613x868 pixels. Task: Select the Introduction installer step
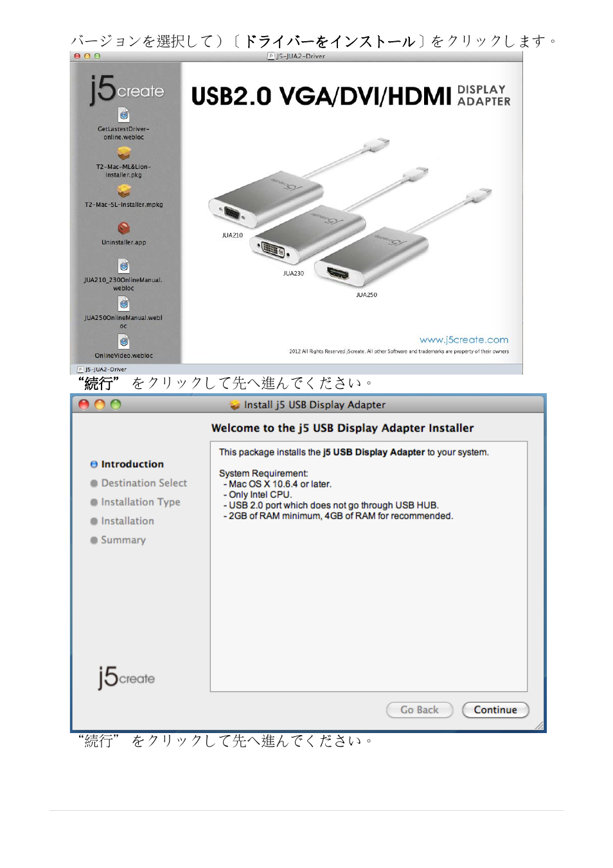pos(132,465)
